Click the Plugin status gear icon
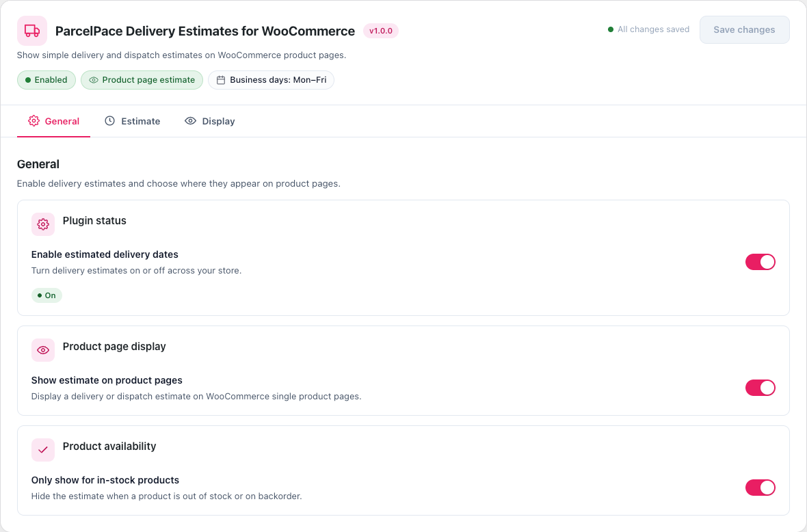The image size is (807, 532). pos(42,224)
